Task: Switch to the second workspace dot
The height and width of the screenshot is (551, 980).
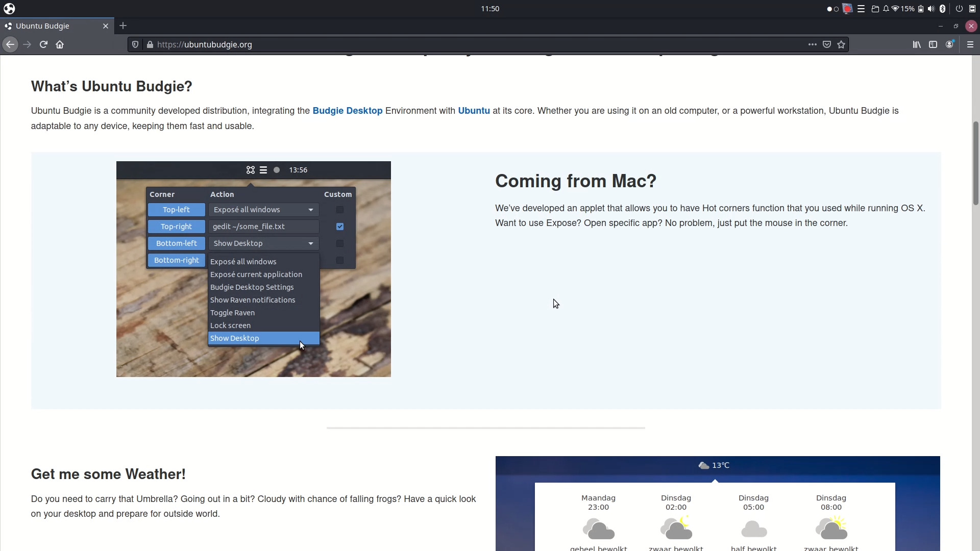Action: coord(836,9)
